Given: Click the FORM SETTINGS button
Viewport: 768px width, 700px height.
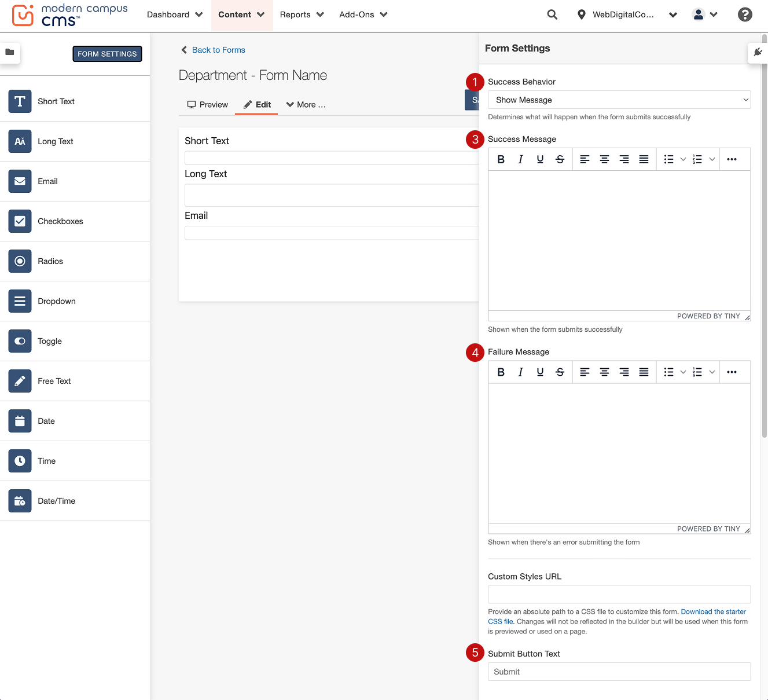Looking at the screenshot, I should point(107,54).
